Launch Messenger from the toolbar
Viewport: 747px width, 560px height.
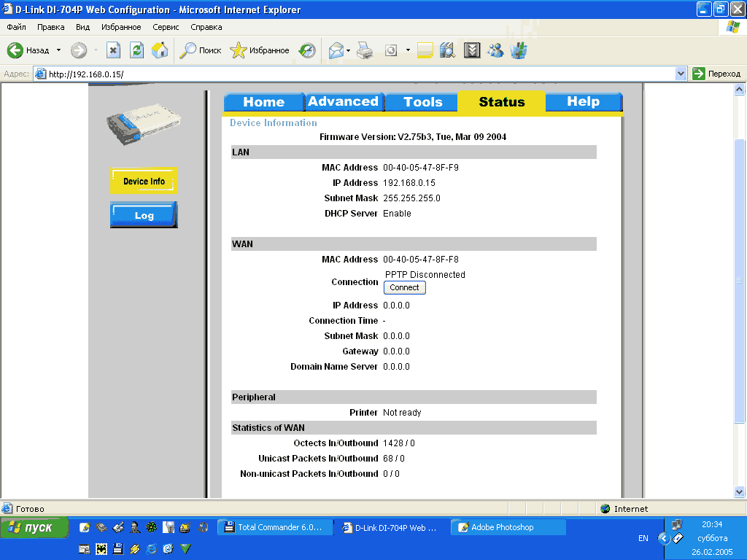click(495, 50)
